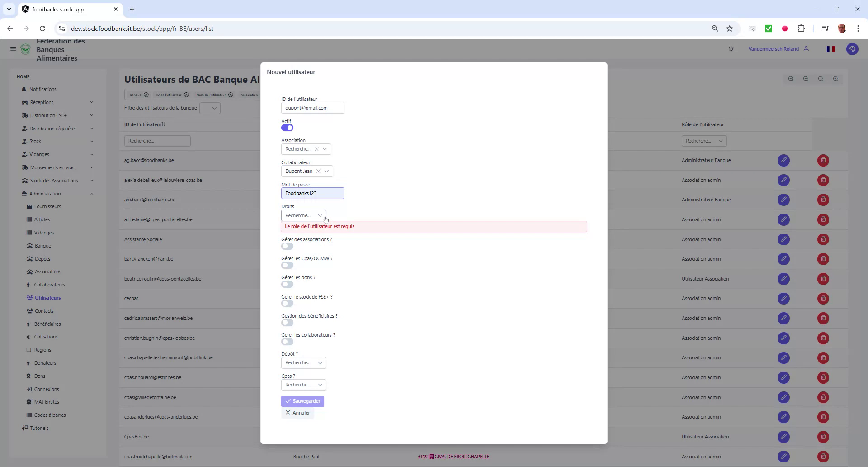This screenshot has width=868, height=467.
Task: Enable Gérer des associations toggle
Action: point(287,246)
